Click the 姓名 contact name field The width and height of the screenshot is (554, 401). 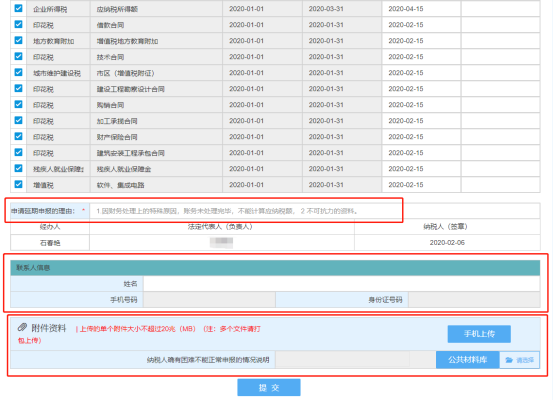[x=341, y=284]
